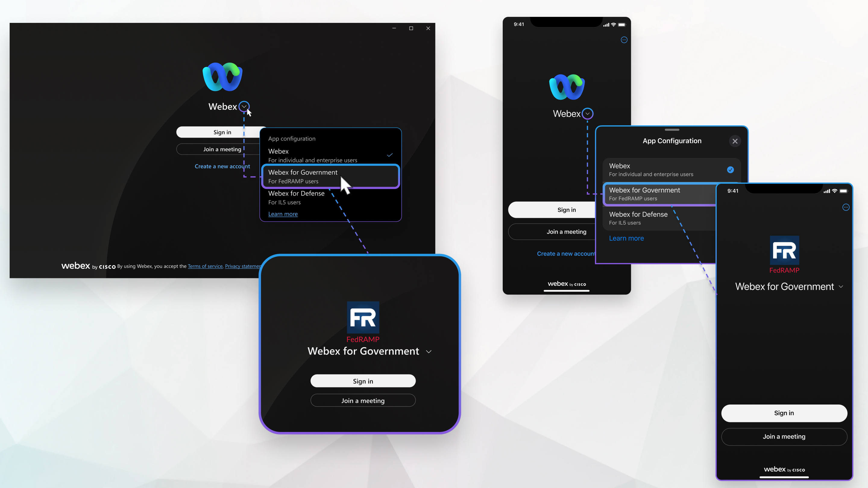Click Sign in button on desktop app

(x=222, y=132)
